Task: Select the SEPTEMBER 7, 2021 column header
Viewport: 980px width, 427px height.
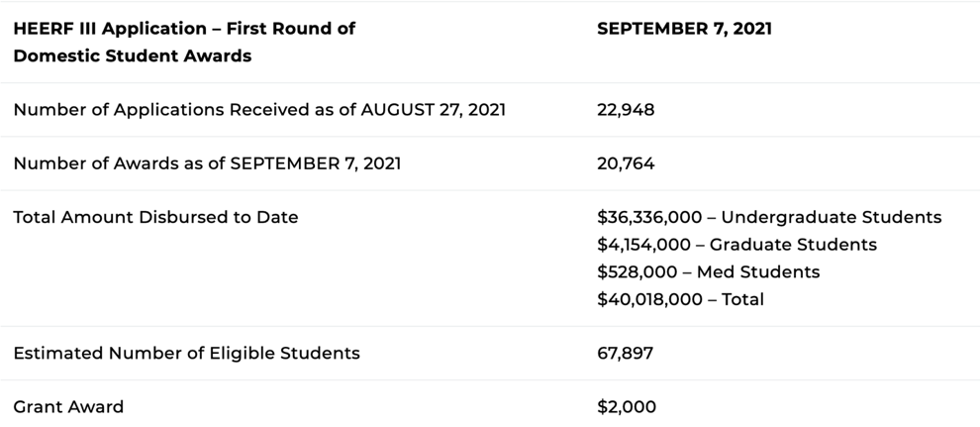Action: (x=684, y=29)
